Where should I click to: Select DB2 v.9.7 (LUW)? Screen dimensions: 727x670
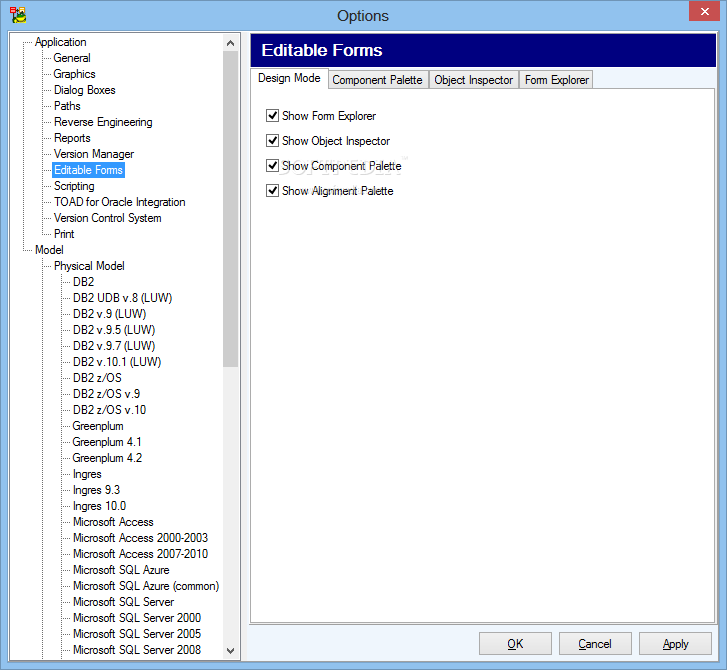pyautogui.click(x=114, y=346)
